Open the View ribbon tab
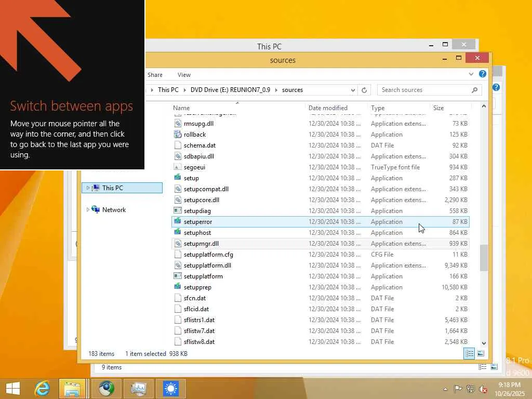532x399 pixels. (184, 75)
